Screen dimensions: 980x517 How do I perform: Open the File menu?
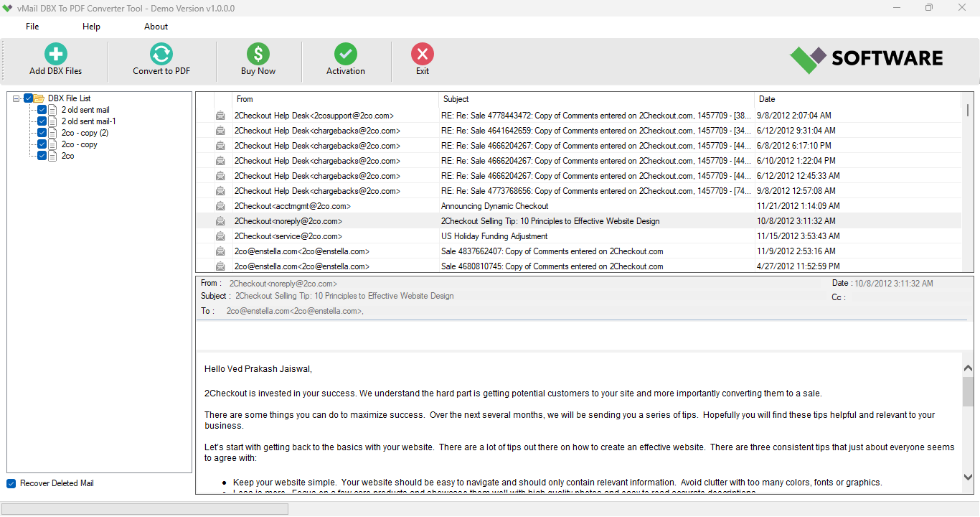(32, 26)
